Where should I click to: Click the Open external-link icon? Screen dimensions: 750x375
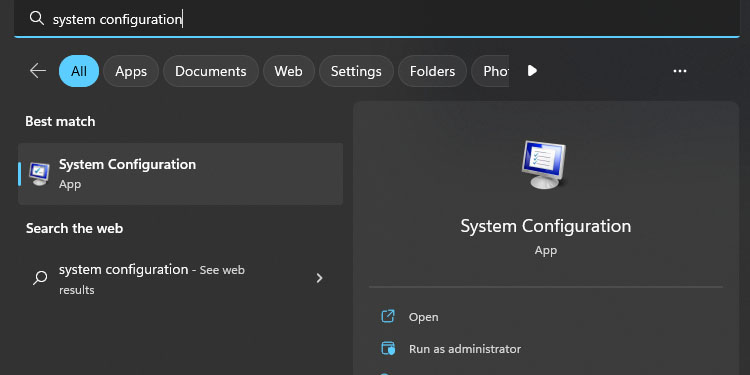click(x=387, y=316)
